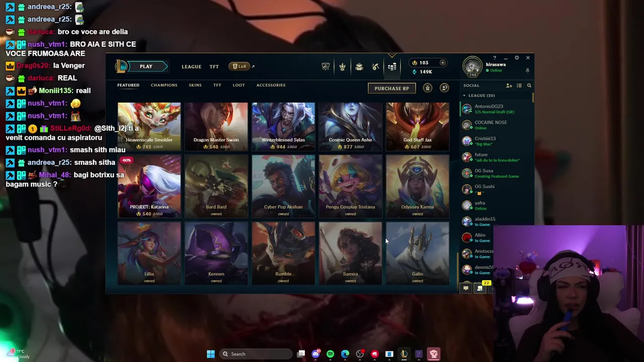644x362 pixels.
Task: Switch to the CHAMPIONS store tab
Action: [164, 85]
